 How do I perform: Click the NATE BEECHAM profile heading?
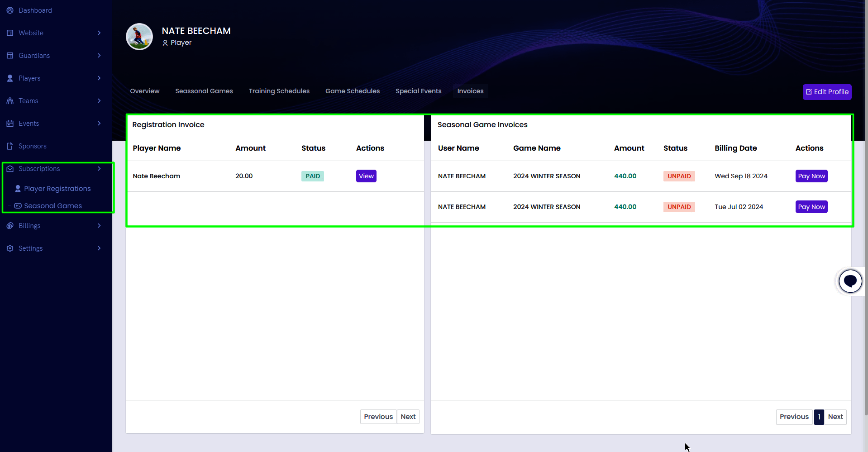tap(196, 31)
